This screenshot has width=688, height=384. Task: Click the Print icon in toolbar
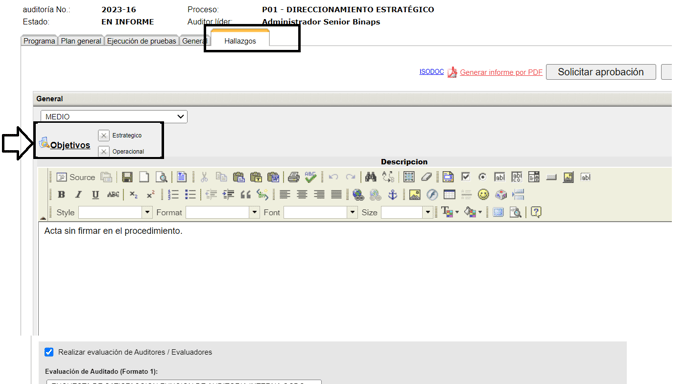(x=294, y=177)
